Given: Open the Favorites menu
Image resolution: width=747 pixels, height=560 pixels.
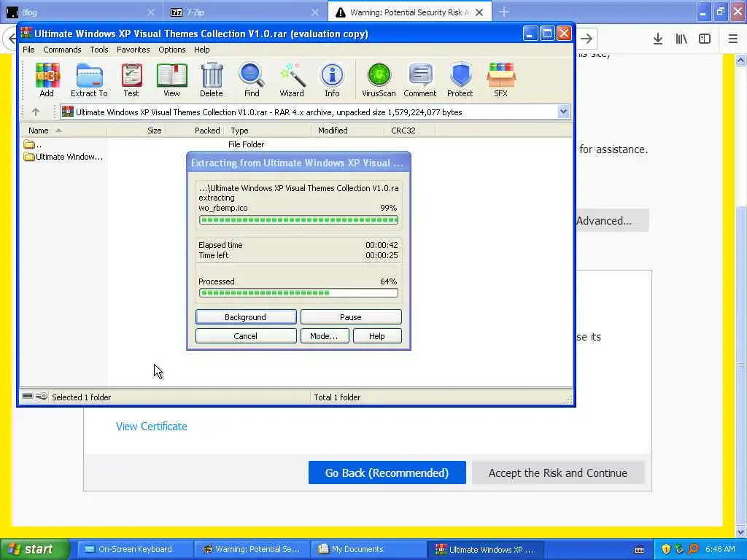Looking at the screenshot, I should point(133,50).
